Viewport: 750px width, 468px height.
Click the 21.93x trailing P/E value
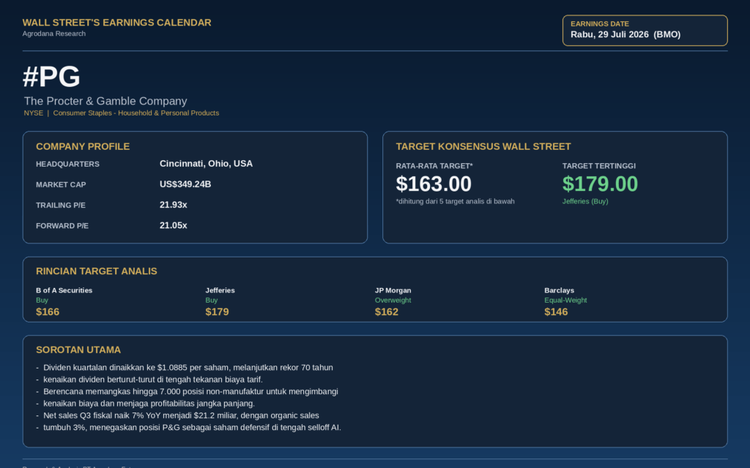point(173,205)
